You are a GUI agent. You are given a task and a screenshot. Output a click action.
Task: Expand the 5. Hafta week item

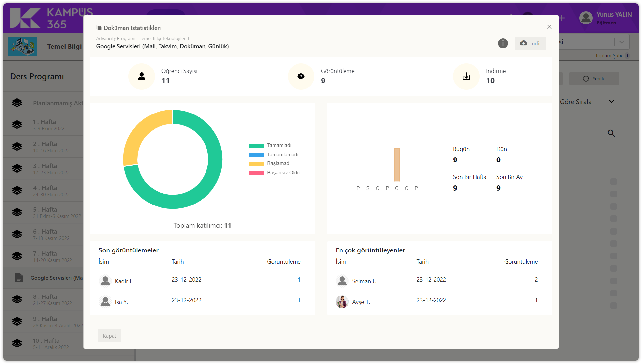point(45,212)
